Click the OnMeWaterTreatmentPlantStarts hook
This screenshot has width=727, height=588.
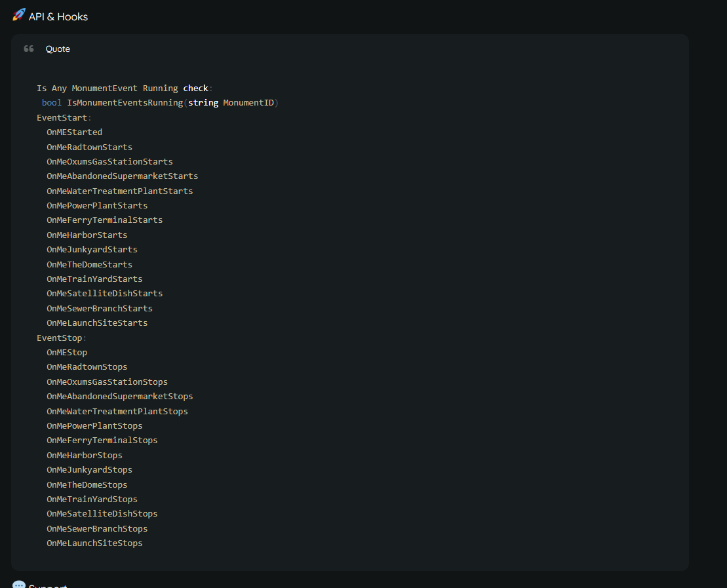[119, 191]
